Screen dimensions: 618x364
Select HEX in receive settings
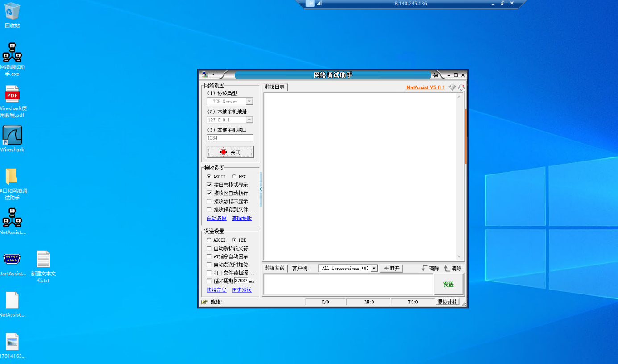pos(234,177)
